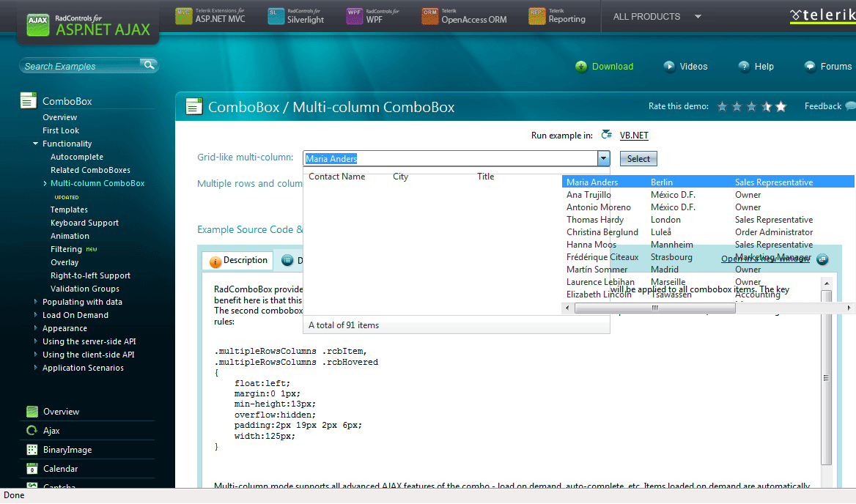This screenshot has height=504, width=856.
Task: Toggle the combo box dropdown arrow
Action: (x=603, y=158)
